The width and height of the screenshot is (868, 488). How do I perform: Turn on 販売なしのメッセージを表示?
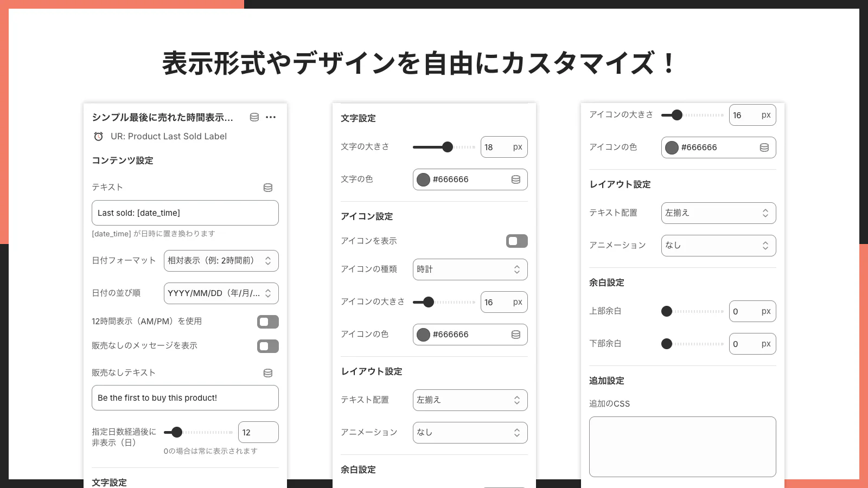point(267,346)
